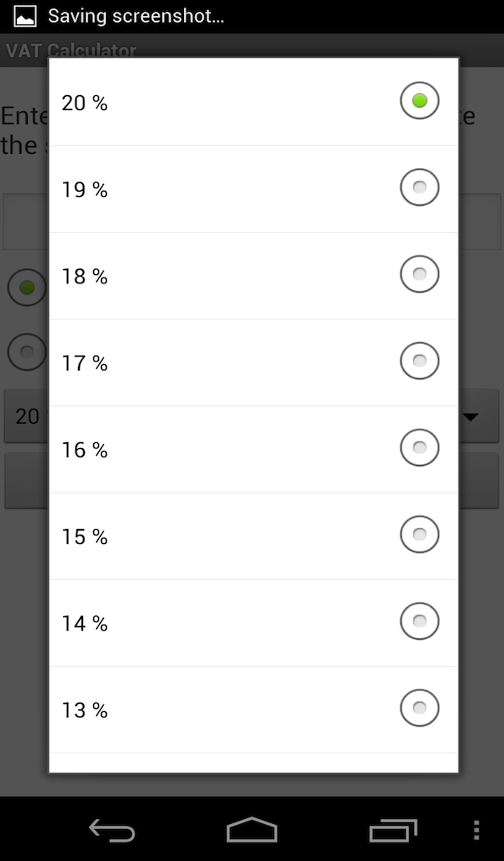Pick the 13 % rate at the bottom

click(252, 707)
